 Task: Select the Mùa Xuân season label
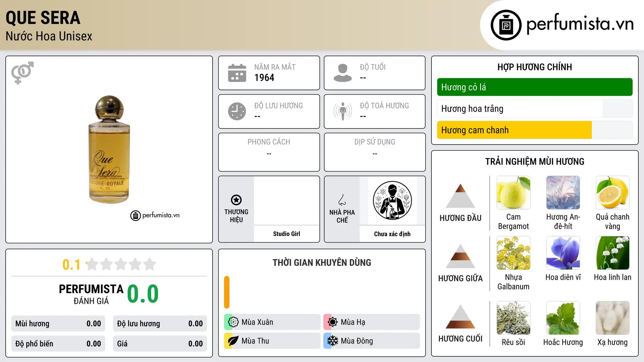[257, 322]
